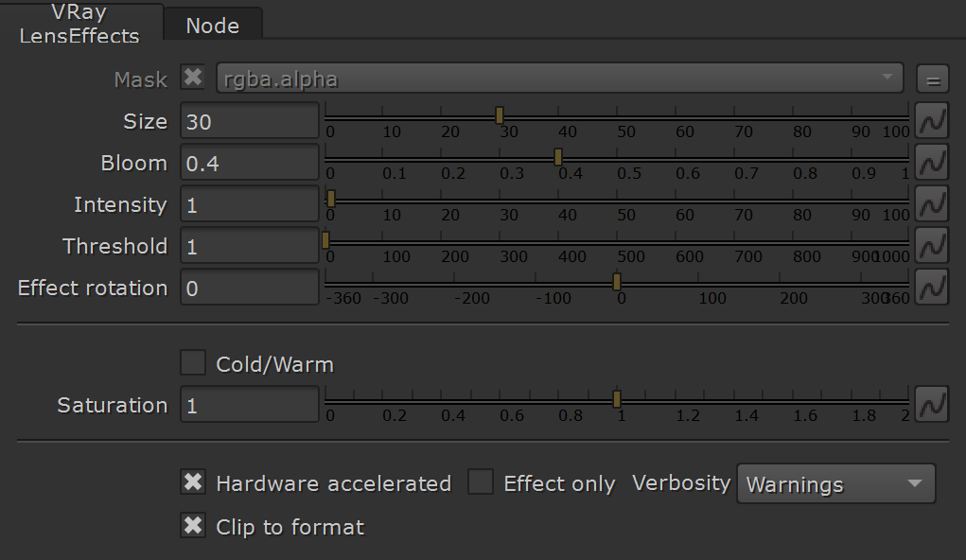The image size is (966, 560).
Task: Click the Size value input field
Action: point(250,121)
